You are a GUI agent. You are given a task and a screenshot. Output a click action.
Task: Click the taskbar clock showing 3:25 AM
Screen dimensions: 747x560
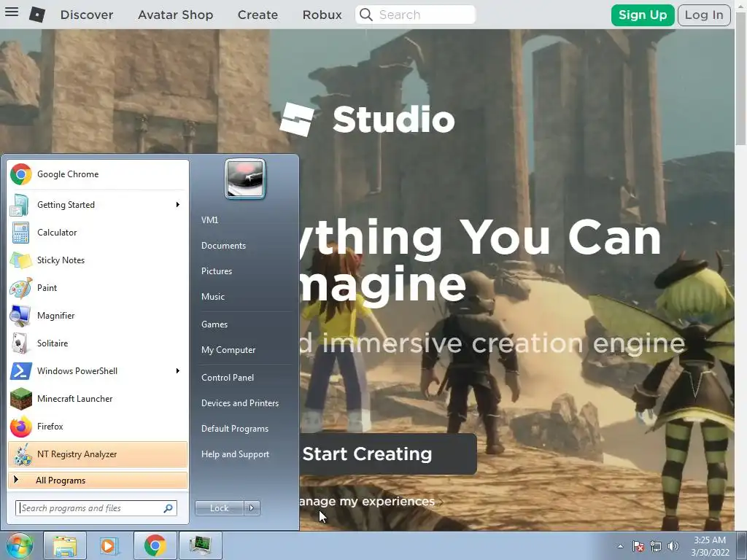(710, 546)
